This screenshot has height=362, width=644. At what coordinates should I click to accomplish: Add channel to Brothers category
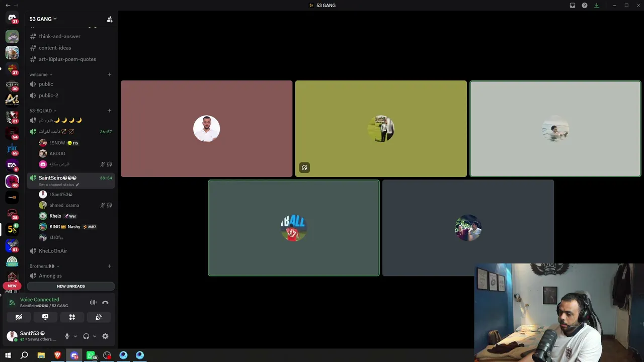pyautogui.click(x=109, y=266)
